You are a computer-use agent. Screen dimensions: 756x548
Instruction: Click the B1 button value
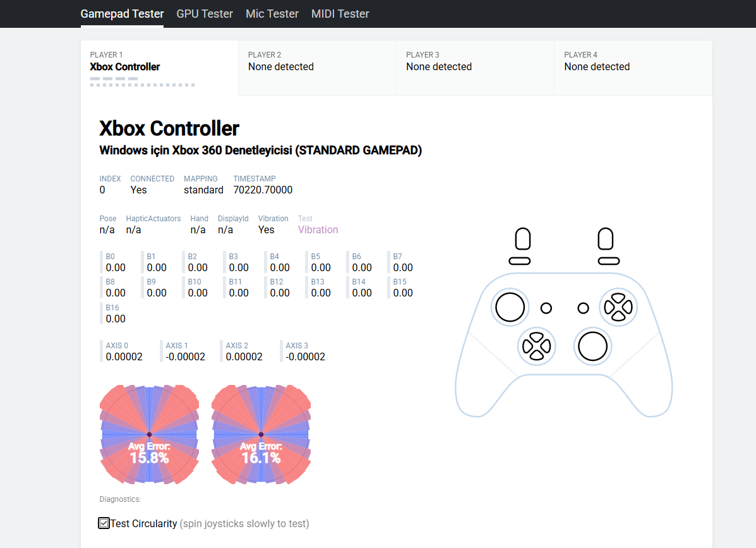(157, 268)
